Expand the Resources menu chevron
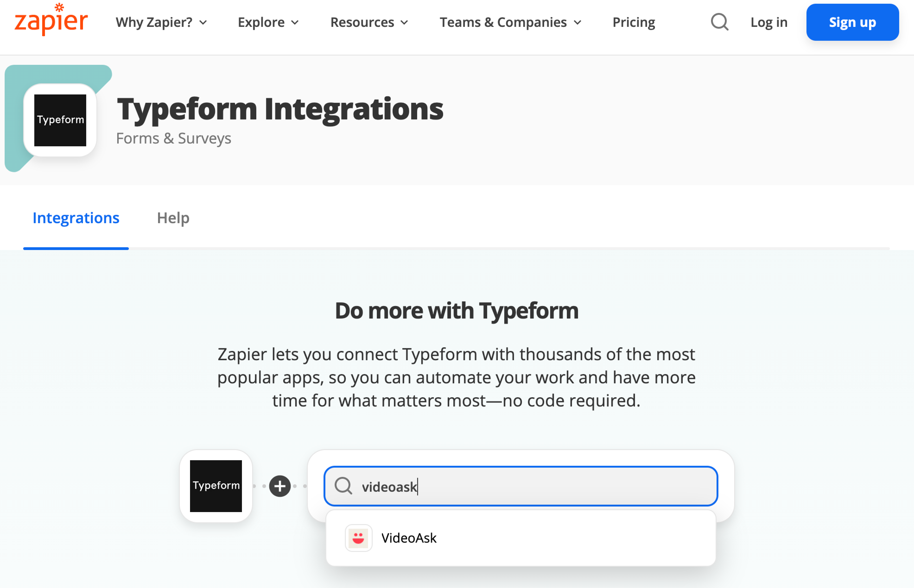This screenshot has height=588, width=914. click(x=404, y=22)
